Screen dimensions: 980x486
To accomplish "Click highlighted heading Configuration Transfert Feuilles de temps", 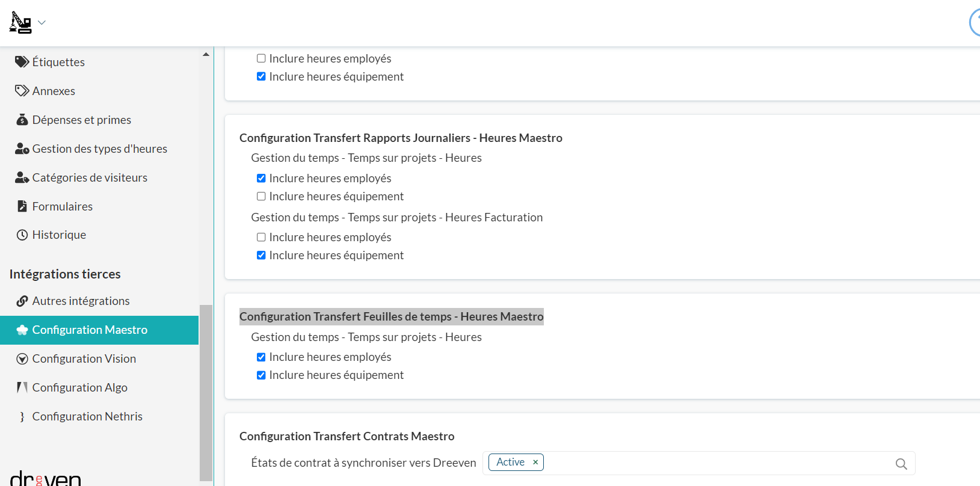I will tap(392, 316).
